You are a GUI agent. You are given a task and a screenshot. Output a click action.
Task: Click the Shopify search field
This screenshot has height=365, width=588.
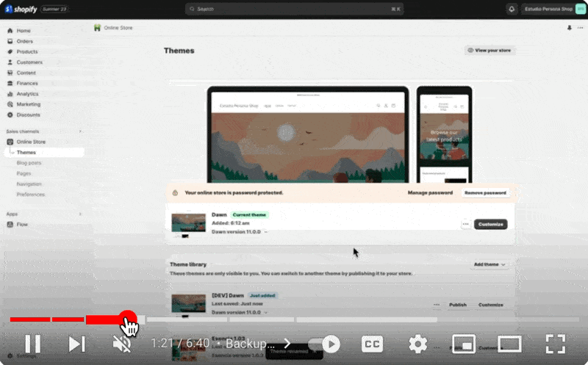[295, 9]
